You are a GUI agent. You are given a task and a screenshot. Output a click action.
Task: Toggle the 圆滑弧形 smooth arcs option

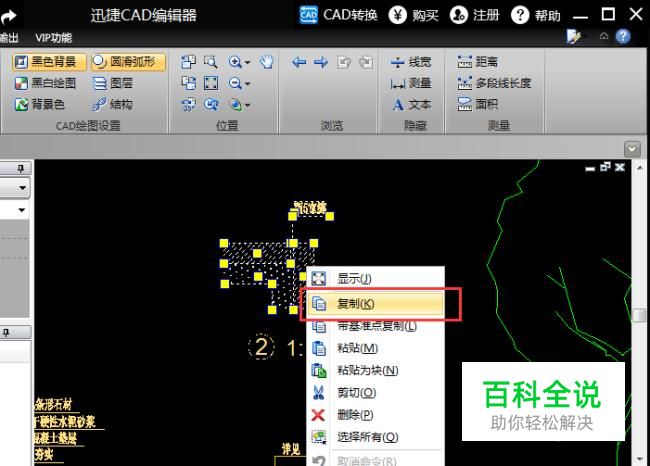click(x=128, y=62)
